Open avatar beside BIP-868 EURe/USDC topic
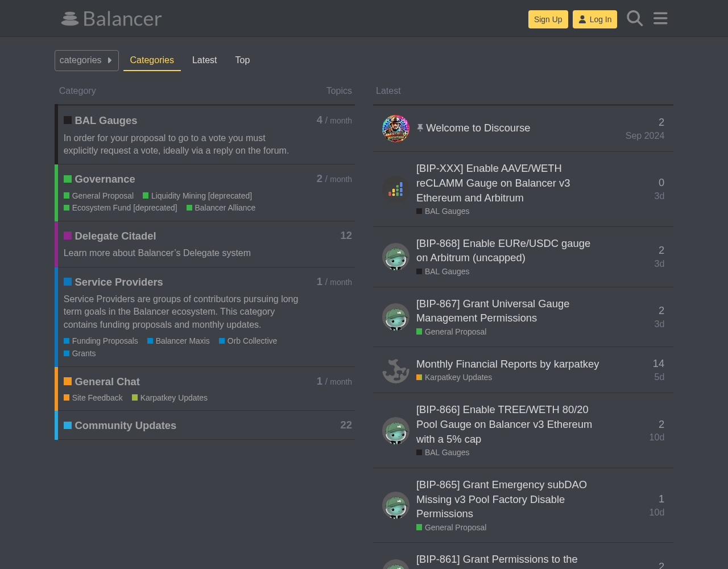This screenshot has height=569, width=728. (396, 257)
